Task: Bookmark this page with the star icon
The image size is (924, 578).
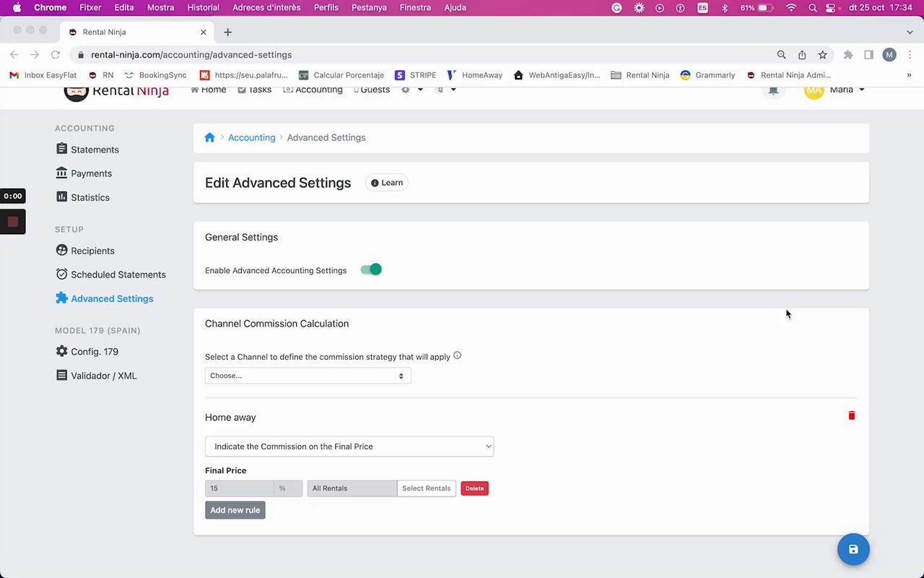Action: (x=822, y=55)
